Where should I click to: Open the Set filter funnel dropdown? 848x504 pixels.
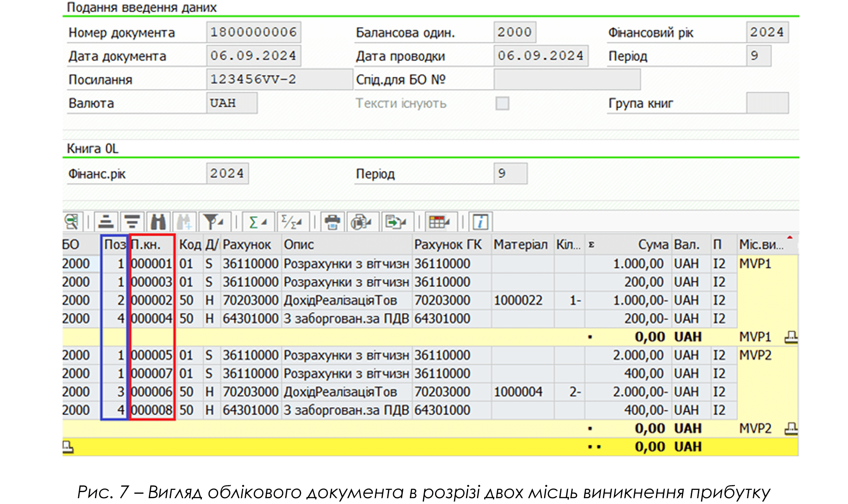click(214, 222)
